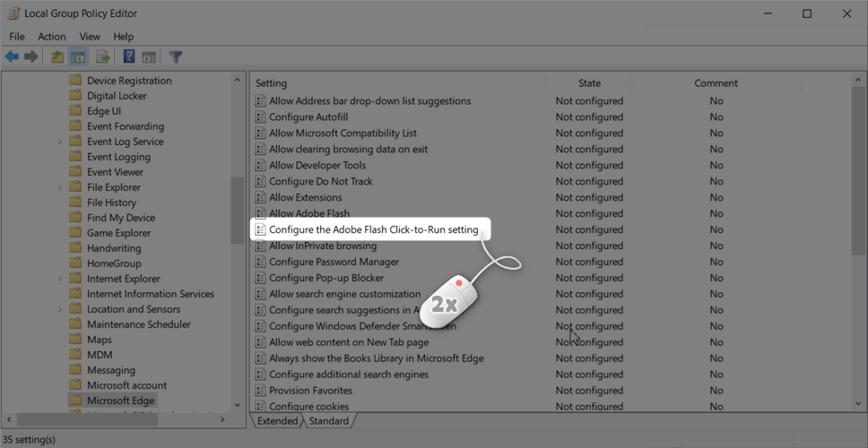
Task: Click the policy icon beside Allow Developer Tools
Action: [x=260, y=166]
